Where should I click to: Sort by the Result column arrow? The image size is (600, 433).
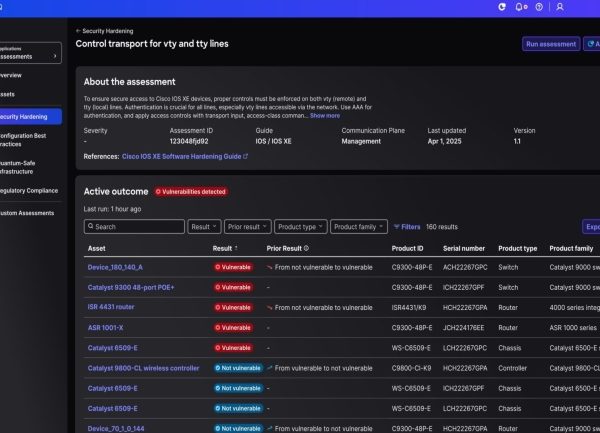237,248
